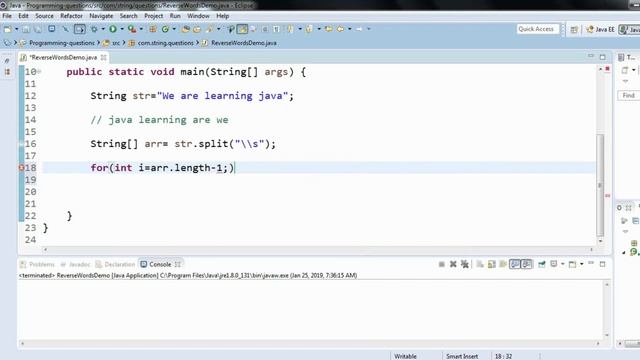Click com.string.questions breadcrumb segment
This screenshot has width=640, height=360.
pos(165,43)
